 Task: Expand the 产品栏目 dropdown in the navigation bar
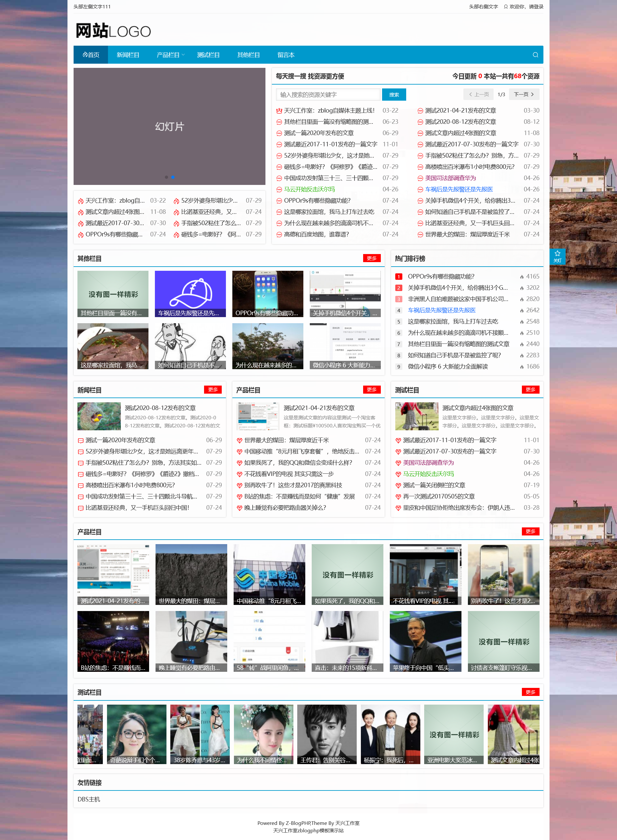pyautogui.click(x=170, y=55)
